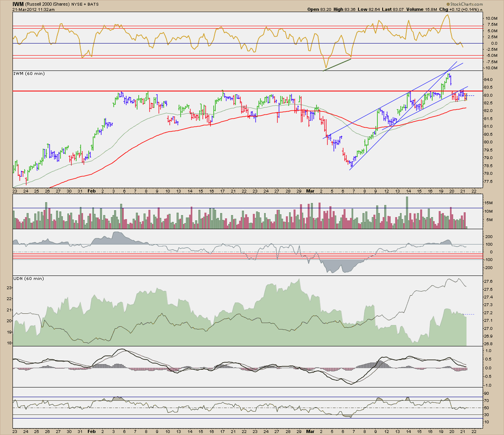Click the '15M' volume axis label

489,203
